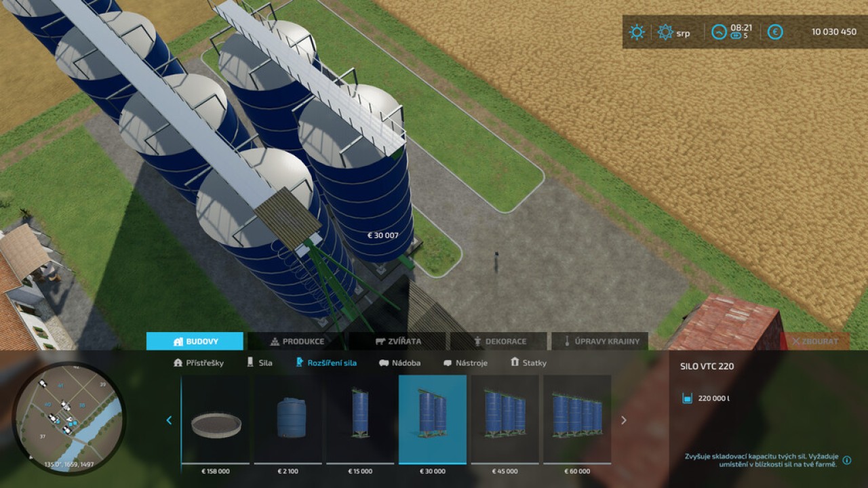
Task: Click the 220 000 l capacity value
Action: coord(714,399)
